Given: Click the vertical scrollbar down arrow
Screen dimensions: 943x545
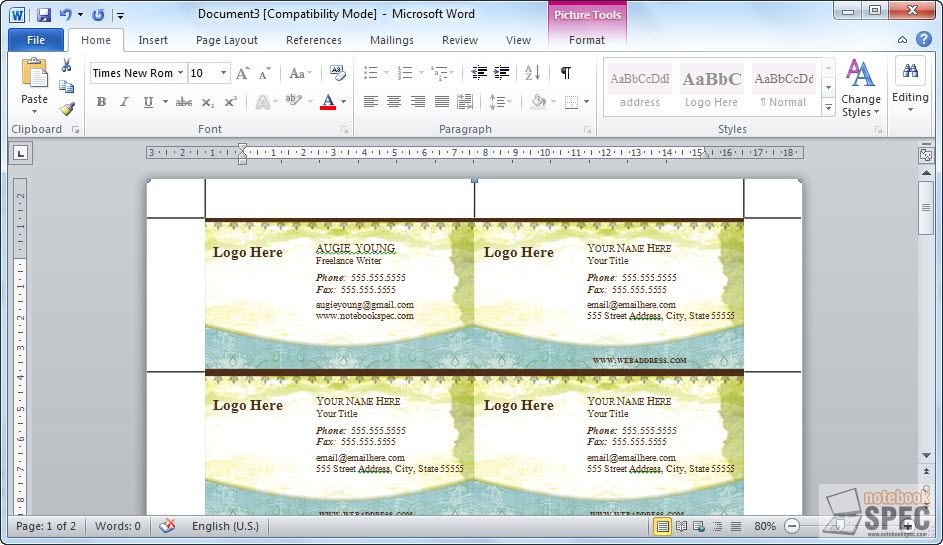Looking at the screenshot, I should (926, 455).
